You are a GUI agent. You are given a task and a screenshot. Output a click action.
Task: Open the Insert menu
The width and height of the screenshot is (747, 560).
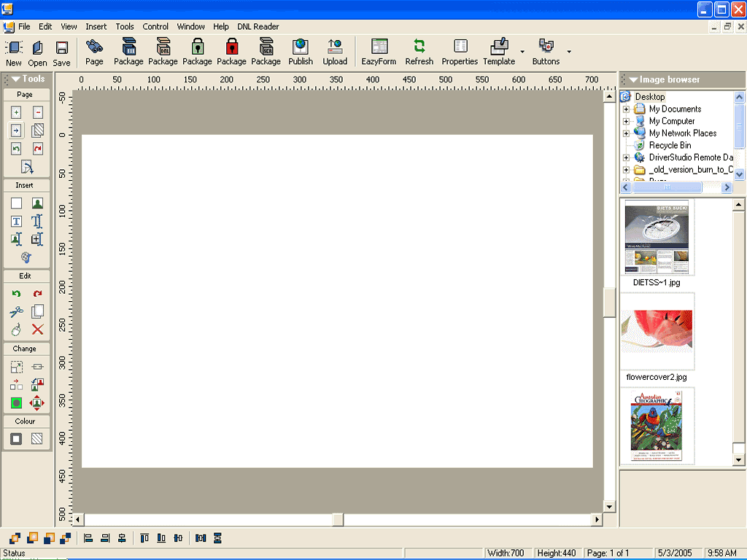point(96,27)
